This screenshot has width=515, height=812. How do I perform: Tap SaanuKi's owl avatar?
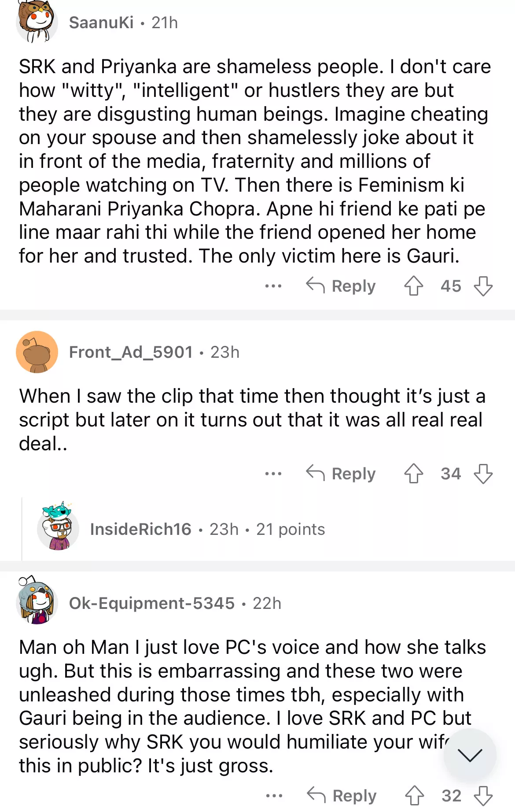tap(37, 22)
